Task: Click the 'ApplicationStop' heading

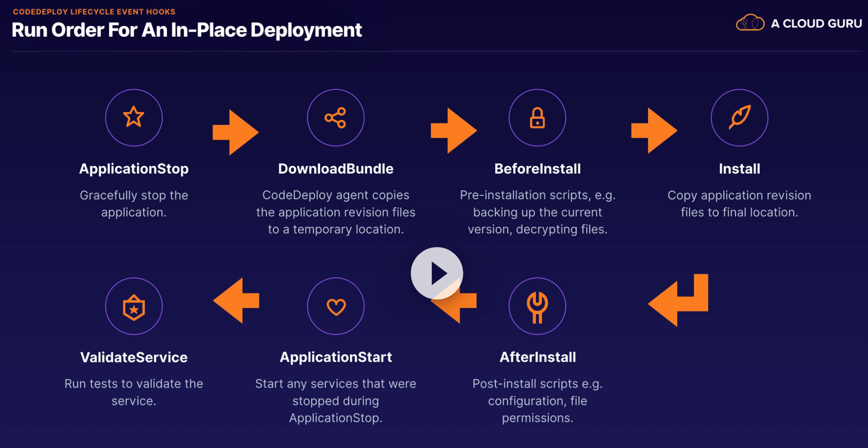Action: click(134, 169)
